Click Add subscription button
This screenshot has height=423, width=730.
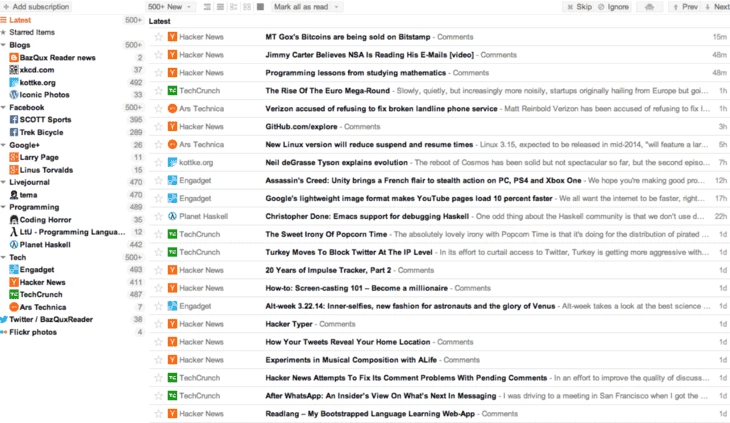point(36,7)
